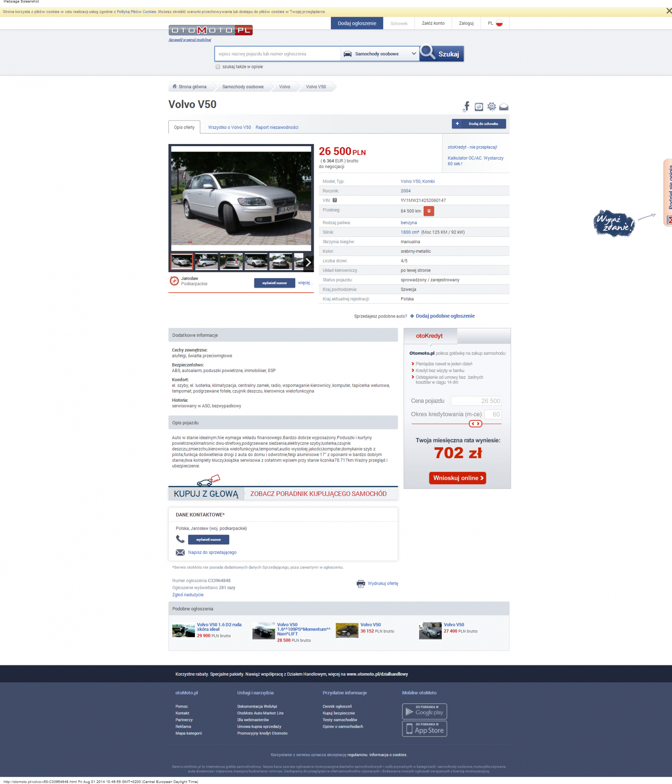
Task: Click the 2004 production year link
Action: pos(406,191)
